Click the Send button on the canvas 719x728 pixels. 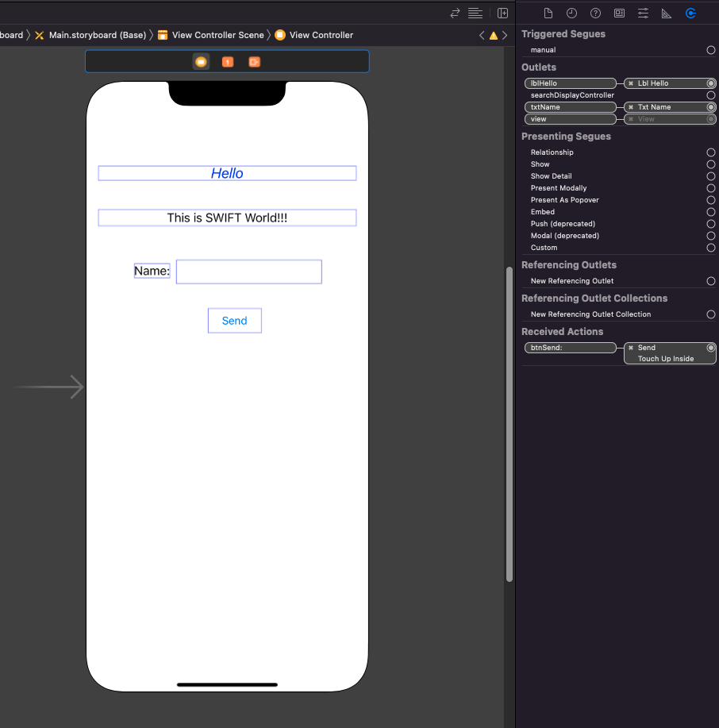pos(234,320)
